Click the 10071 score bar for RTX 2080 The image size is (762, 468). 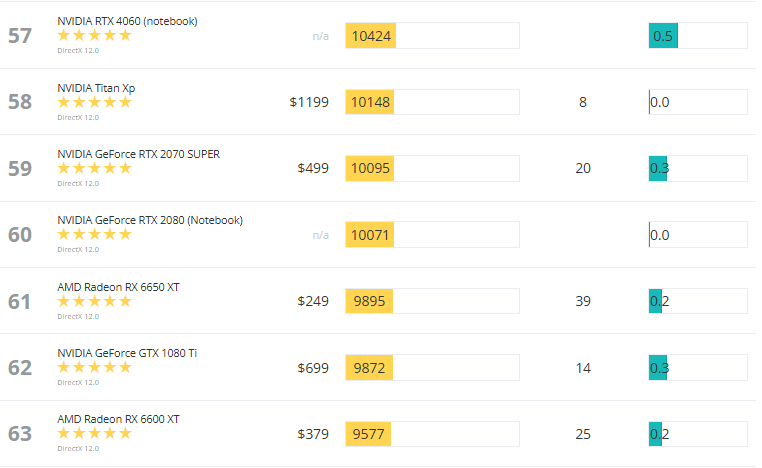[432, 235]
